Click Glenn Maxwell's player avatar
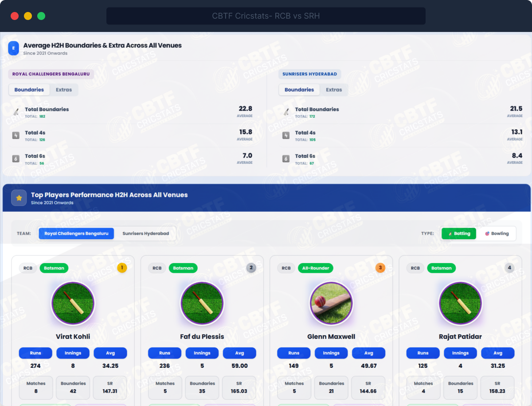The width and height of the screenshot is (532, 406). (x=331, y=304)
